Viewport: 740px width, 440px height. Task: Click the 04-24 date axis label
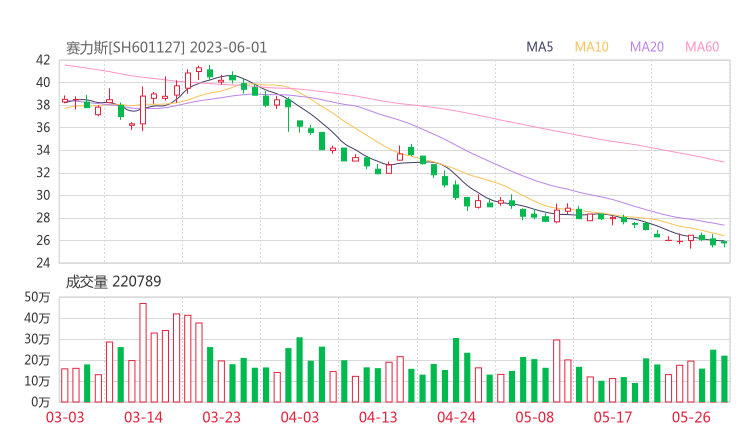(x=456, y=417)
